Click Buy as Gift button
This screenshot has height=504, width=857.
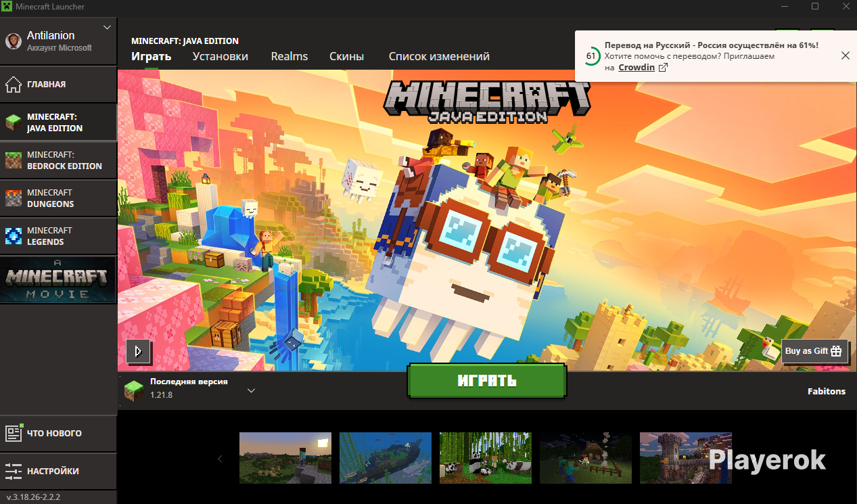click(x=814, y=351)
